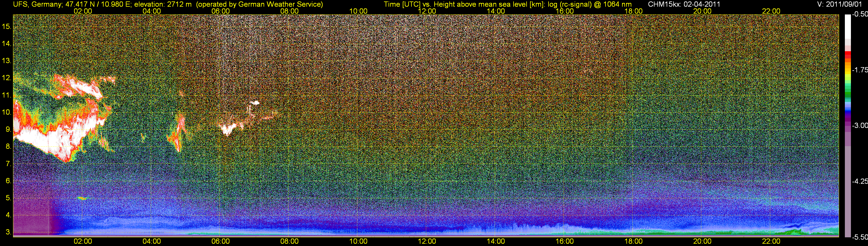Screen dimensions: 868x246
Task: Click the "7." height axis label
Action: point(8,164)
